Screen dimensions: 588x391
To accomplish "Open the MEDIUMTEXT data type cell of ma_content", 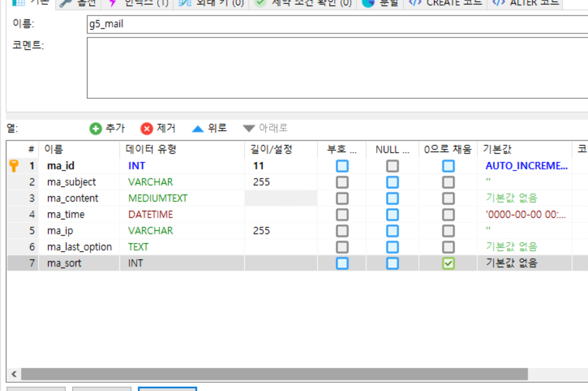I will tap(158, 198).
